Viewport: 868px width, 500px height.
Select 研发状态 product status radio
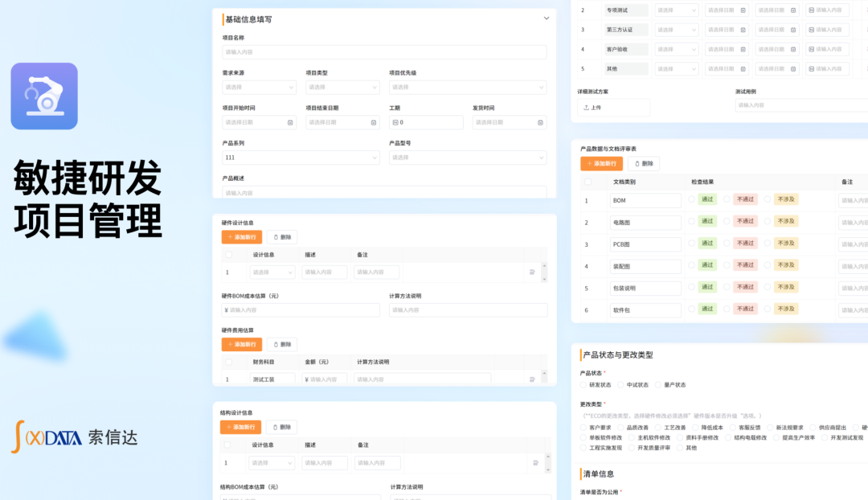[x=584, y=385]
